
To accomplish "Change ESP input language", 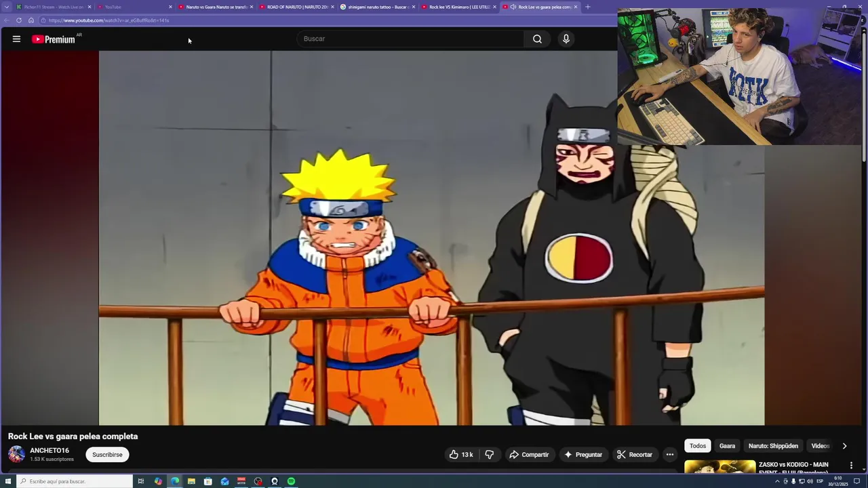I will pos(820,481).
